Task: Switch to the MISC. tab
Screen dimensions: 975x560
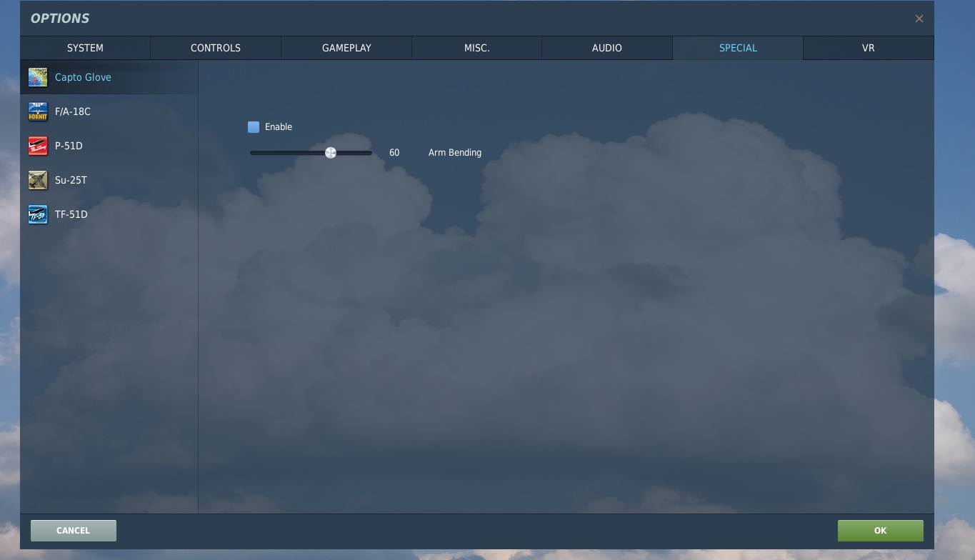Action: click(x=476, y=48)
